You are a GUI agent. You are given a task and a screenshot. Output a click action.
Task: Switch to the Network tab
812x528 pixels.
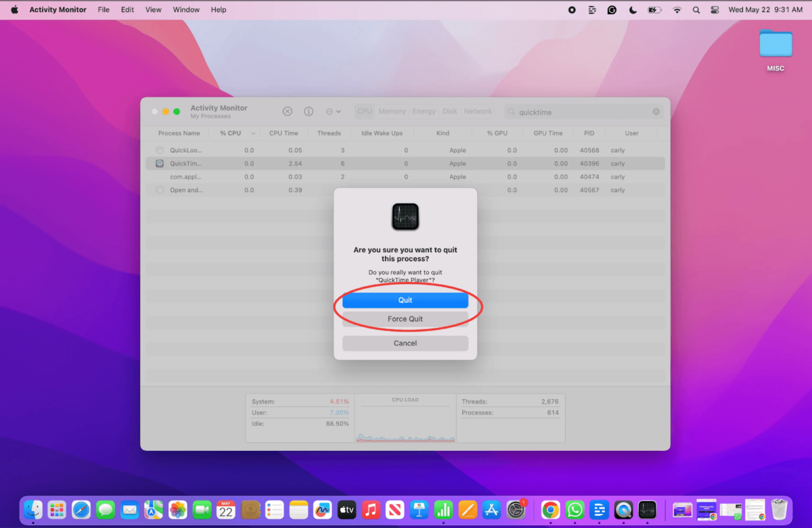[x=478, y=112]
